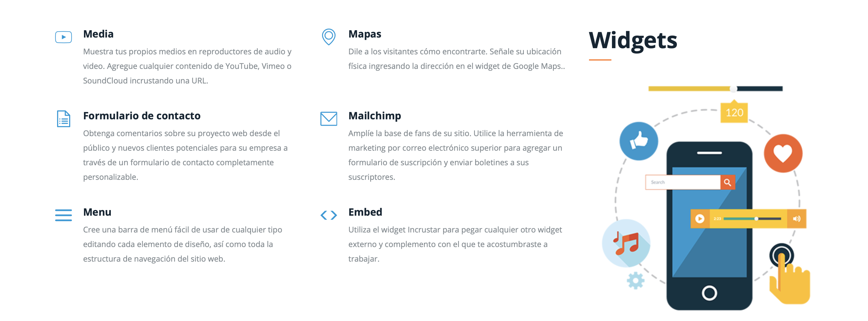Viewport: 868px width, 321px height.
Task: Click the blue thumbs-up like icon
Action: point(639,141)
